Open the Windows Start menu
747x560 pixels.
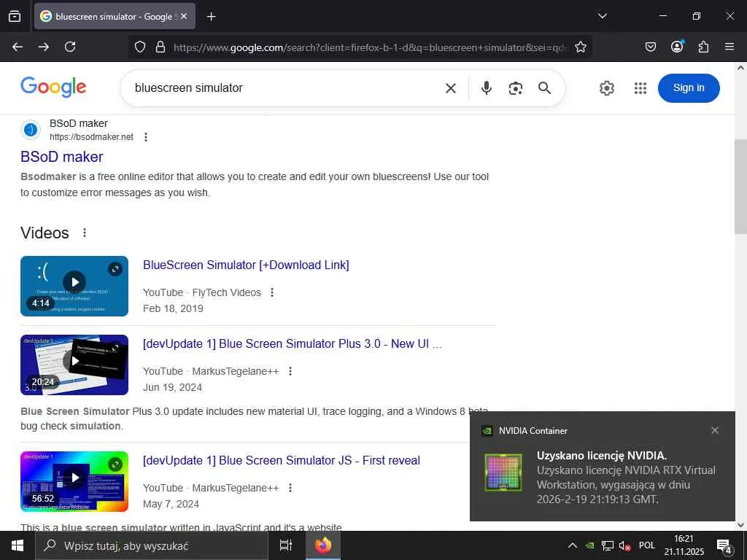(x=18, y=545)
